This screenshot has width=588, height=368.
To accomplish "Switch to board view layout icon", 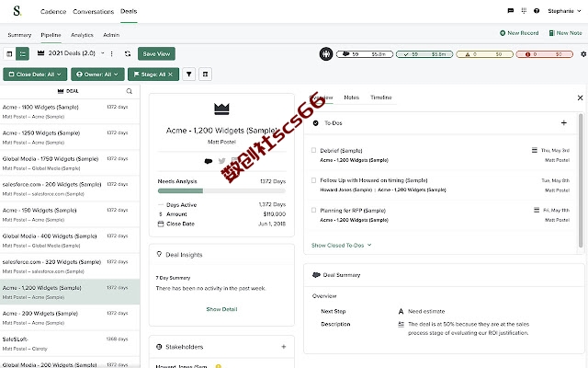I will point(9,53).
